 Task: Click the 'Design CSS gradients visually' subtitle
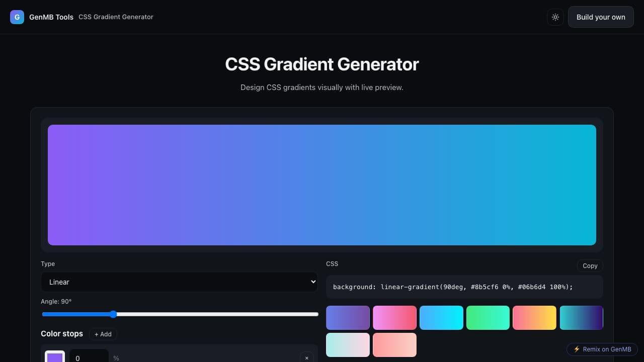pyautogui.click(x=322, y=87)
